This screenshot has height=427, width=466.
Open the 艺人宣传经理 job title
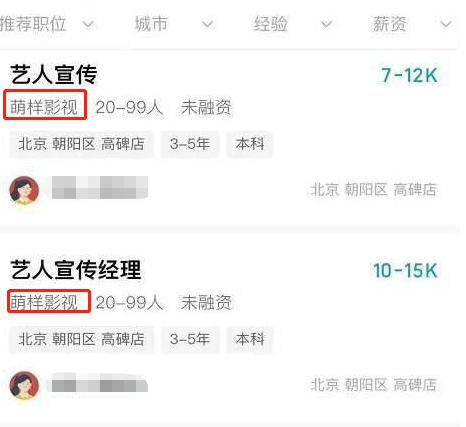[x=76, y=269]
